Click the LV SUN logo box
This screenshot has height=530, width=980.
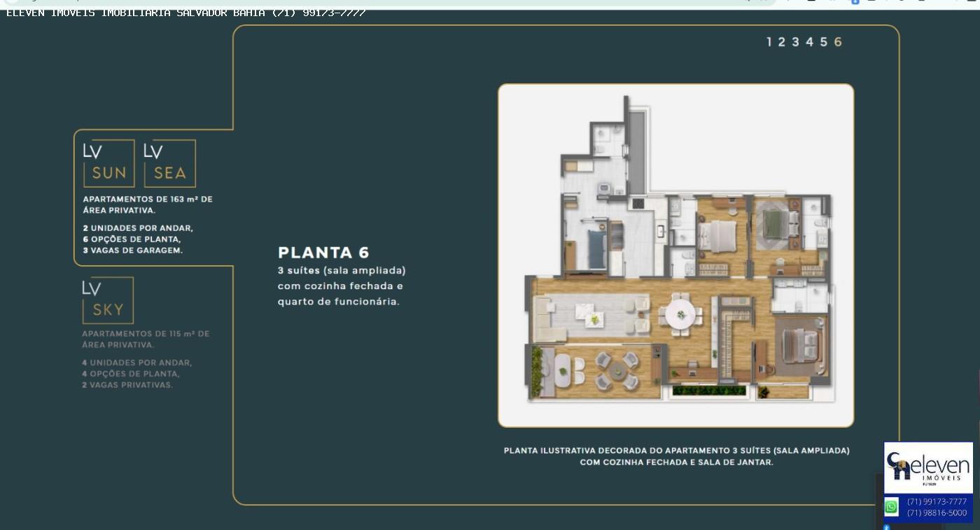pyautogui.click(x=108, y=163)
